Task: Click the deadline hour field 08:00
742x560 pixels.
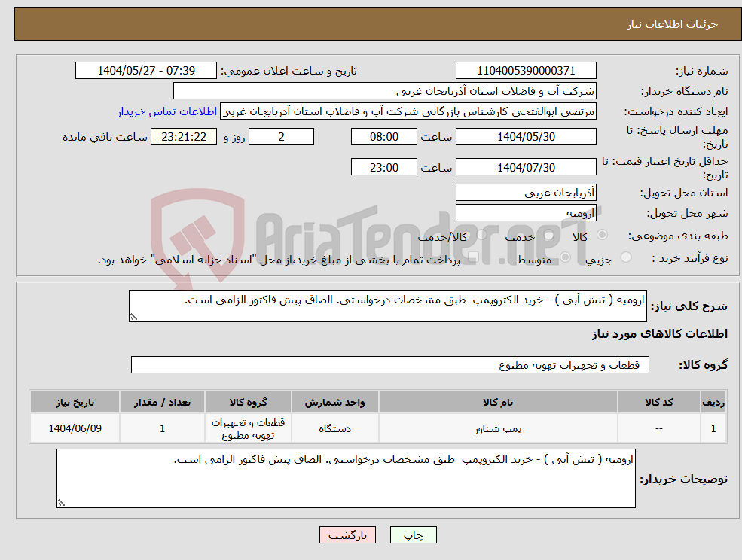Action: pos(383,137)
